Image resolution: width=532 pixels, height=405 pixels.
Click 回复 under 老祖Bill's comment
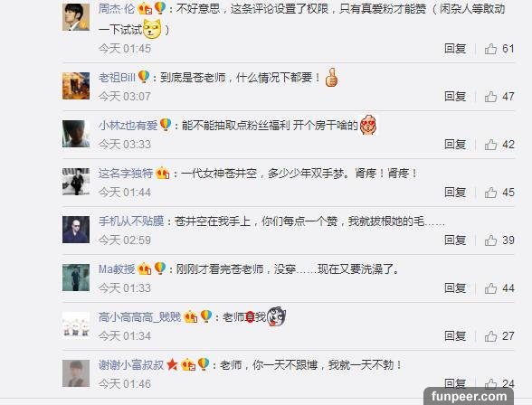click(x=455, y=97)
